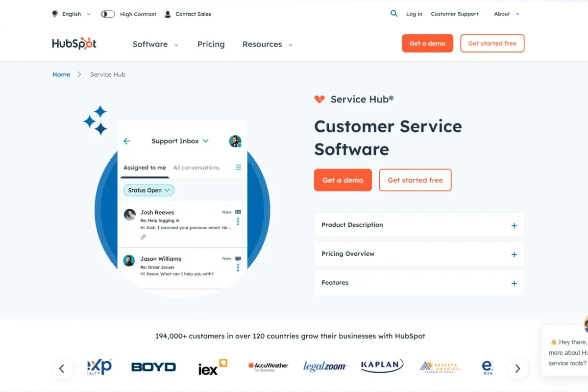588x392 pixels.
Task: Toggle High Contrast mode
Action: (107, 14)
